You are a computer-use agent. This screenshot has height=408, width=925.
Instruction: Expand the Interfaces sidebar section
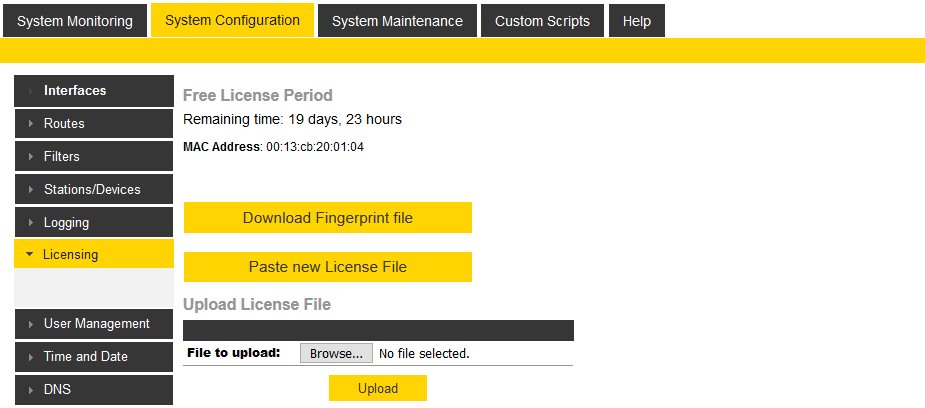pyautogui.click(x=93, y=91)
